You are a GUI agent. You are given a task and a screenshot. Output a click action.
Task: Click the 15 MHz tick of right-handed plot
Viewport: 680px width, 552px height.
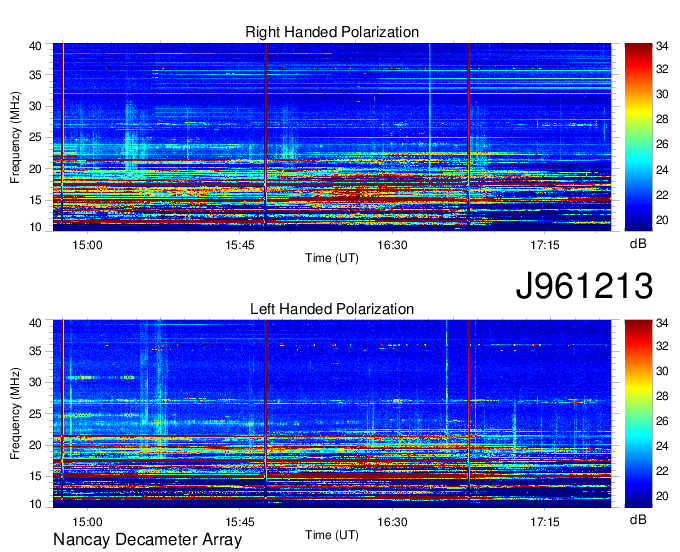click(x=36, y=200)
